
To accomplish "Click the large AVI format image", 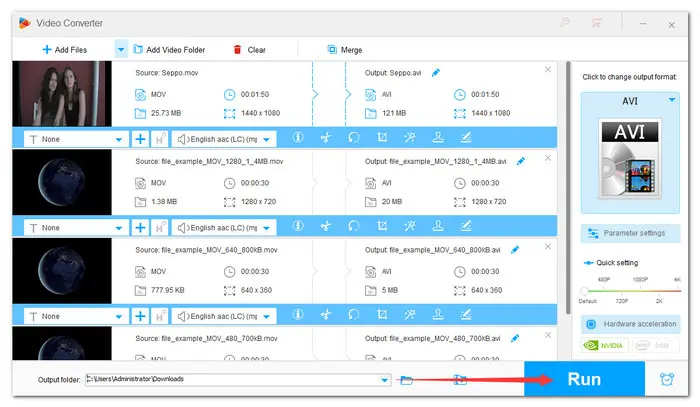I will tap(630, 159).
